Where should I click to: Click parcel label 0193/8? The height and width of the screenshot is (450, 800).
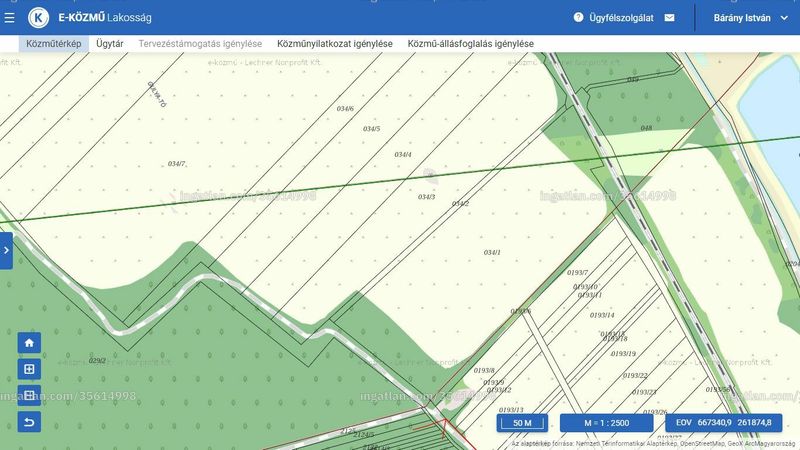[484, 370]
